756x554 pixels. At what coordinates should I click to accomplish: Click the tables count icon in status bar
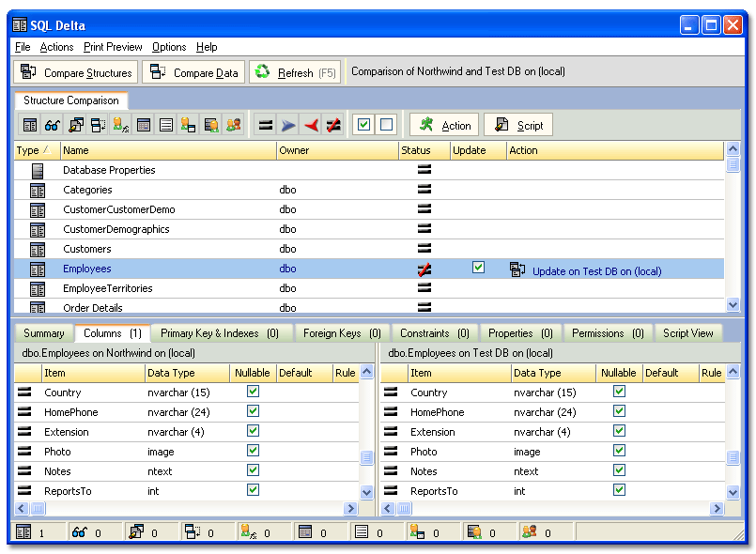click(23, 531)
